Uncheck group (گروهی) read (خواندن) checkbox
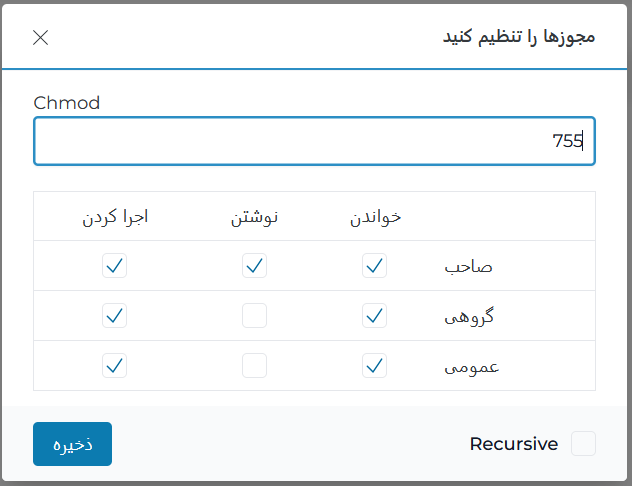The height and width of the screenshot is (486, 632). 375,316
